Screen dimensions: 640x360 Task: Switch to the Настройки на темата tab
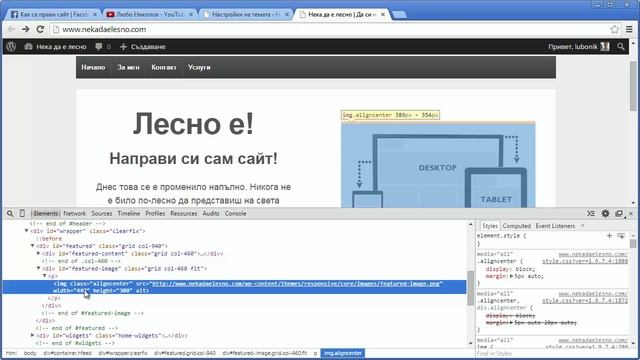click(x=244, y=14)
